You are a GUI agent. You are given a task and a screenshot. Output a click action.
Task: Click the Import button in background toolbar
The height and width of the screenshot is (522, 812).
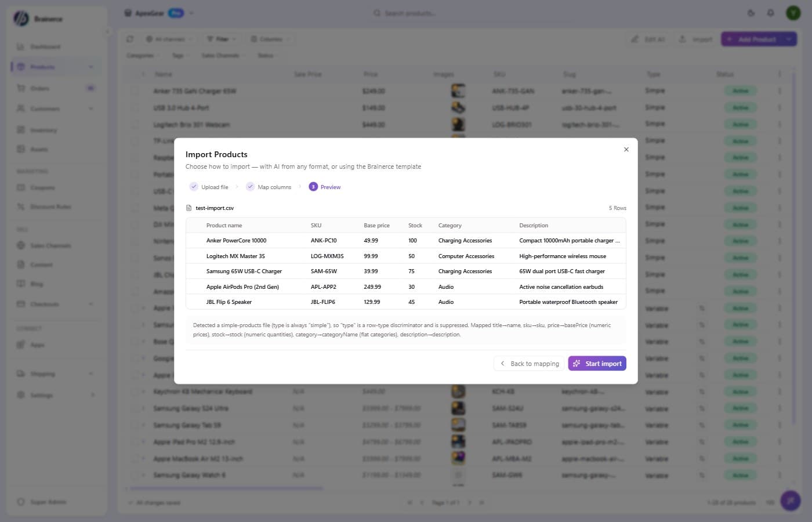695,39
